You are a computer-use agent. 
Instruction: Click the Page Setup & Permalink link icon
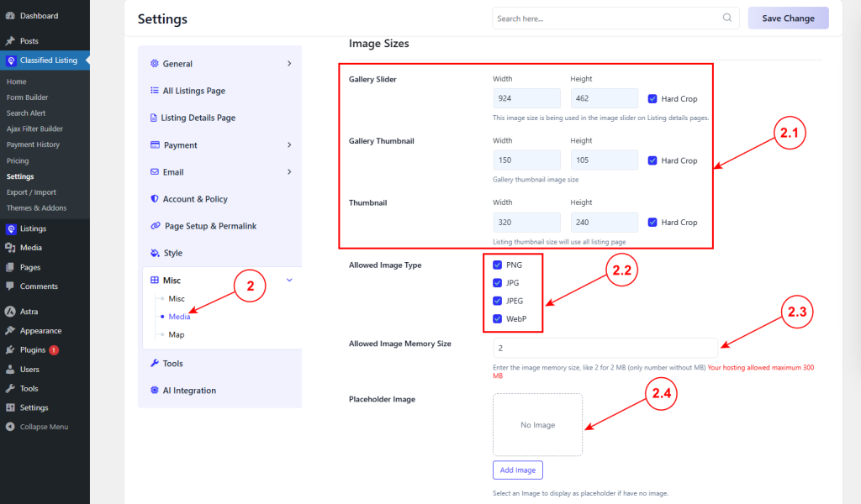(156, 225)
